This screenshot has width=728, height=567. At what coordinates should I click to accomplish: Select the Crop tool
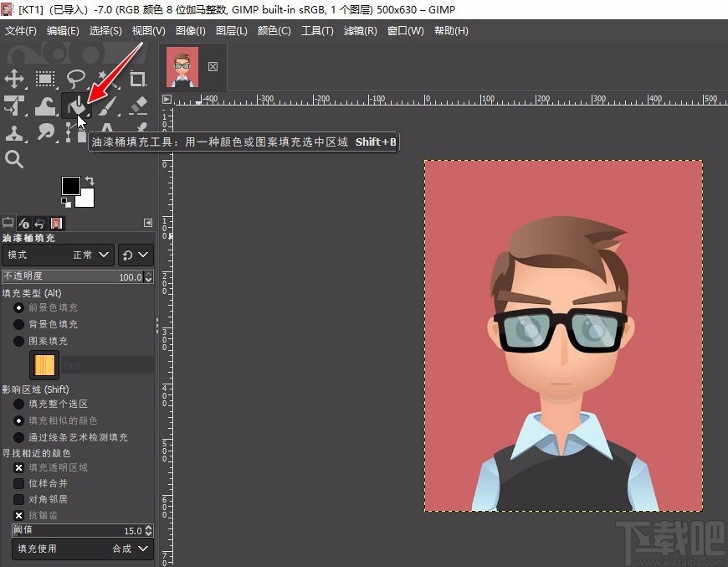tap(138, 80)
